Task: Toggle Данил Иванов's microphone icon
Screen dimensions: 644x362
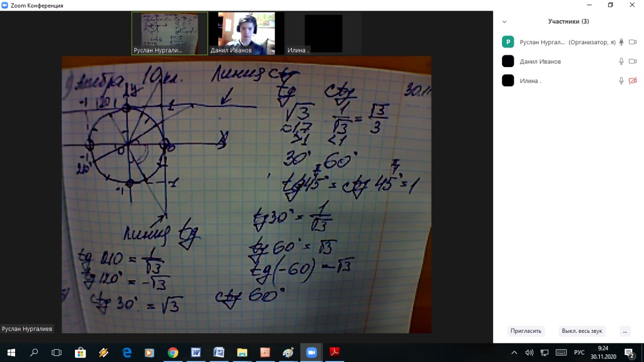Action: point(621,61)
